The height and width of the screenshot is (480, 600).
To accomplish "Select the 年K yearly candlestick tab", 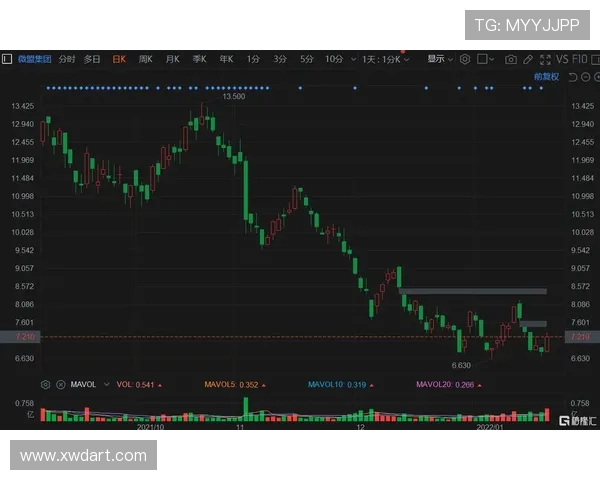I will click(x=226, y=59).
